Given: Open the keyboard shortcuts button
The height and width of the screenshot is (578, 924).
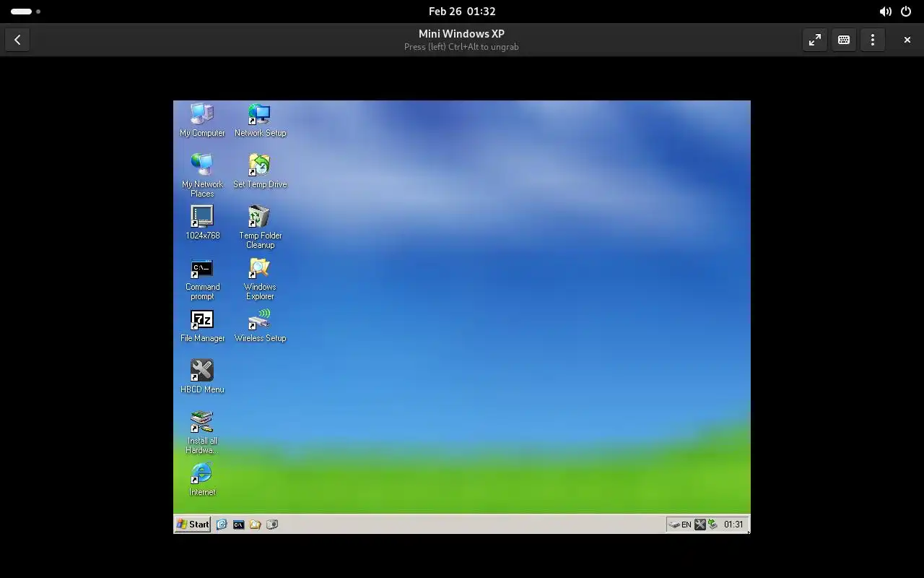Looking at the screenshot, I should tap(844, 40).
